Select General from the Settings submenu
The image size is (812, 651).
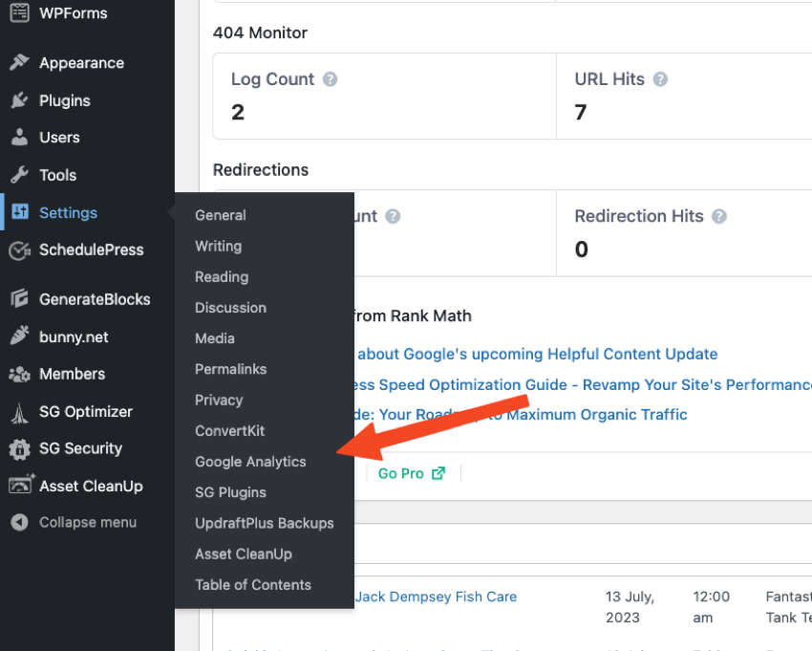(220, 215)
